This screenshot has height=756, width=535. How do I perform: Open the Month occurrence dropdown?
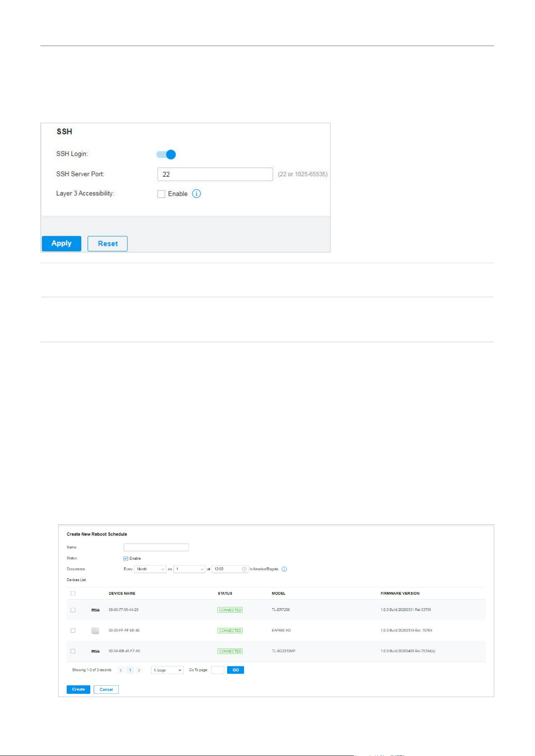150,569
